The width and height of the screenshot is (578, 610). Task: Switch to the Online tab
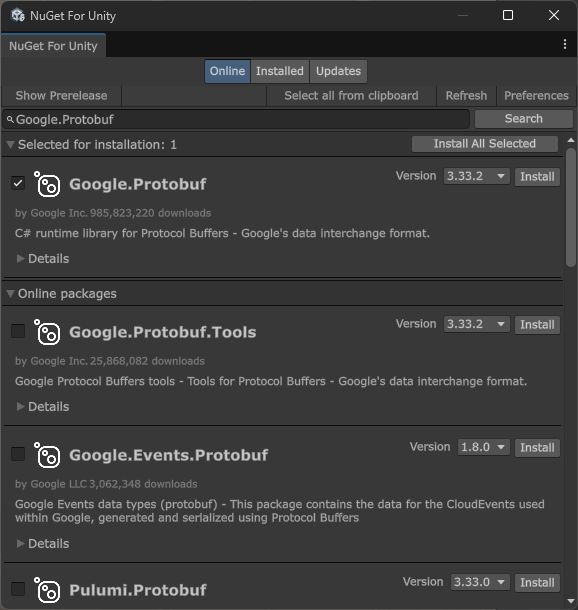point(228,71)
